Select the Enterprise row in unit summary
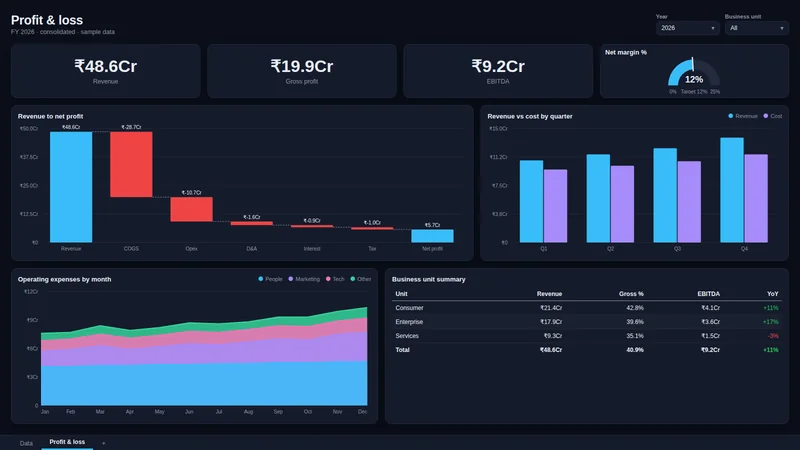The width and height of the screenshot is (800, 450). pos(587,322)
